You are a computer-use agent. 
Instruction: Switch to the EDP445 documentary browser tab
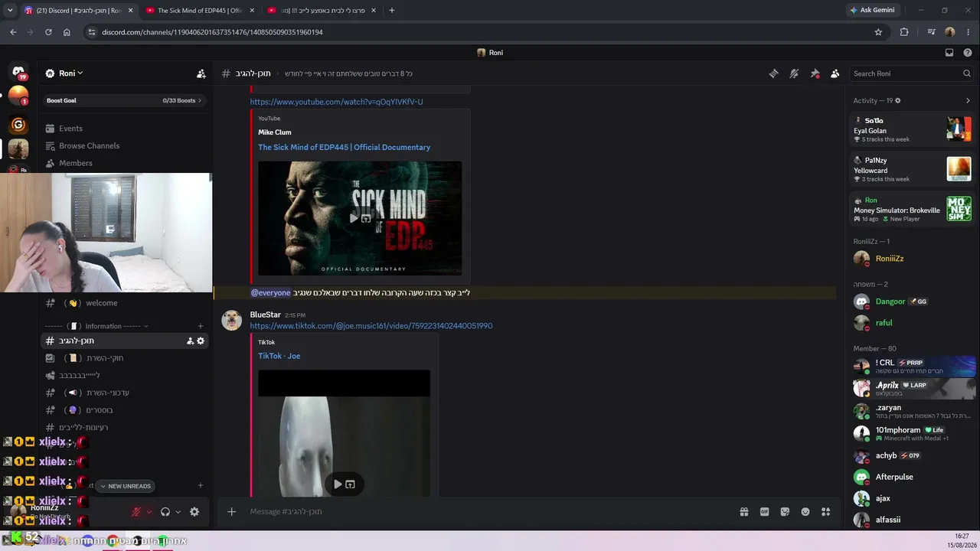[x=199, y=11]
